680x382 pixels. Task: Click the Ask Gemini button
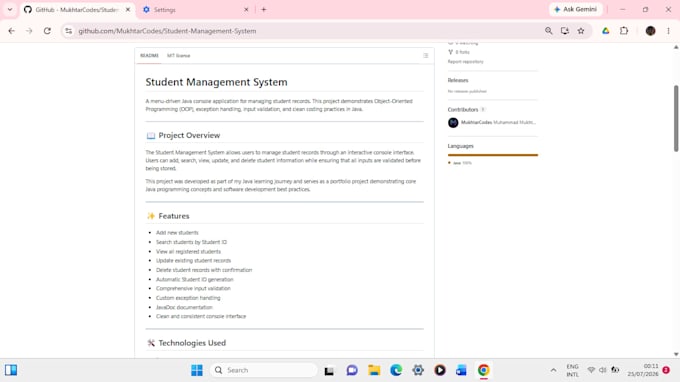click(575, 9)
